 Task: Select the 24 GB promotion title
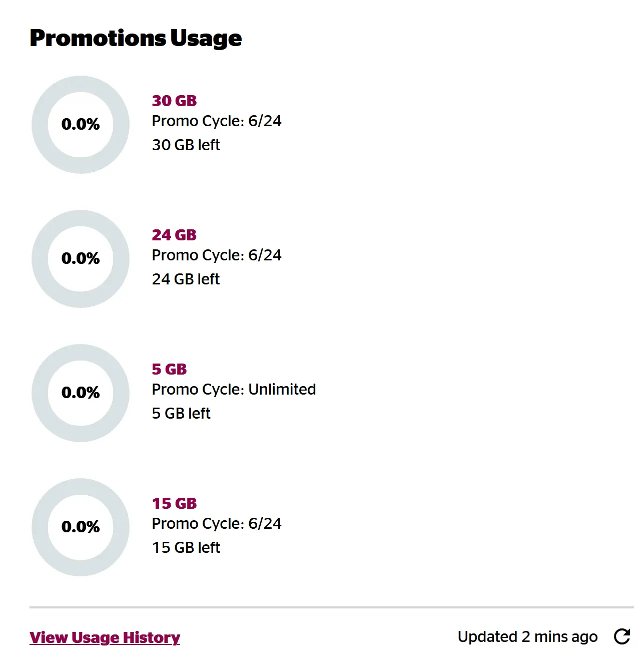tap(174, 235)
